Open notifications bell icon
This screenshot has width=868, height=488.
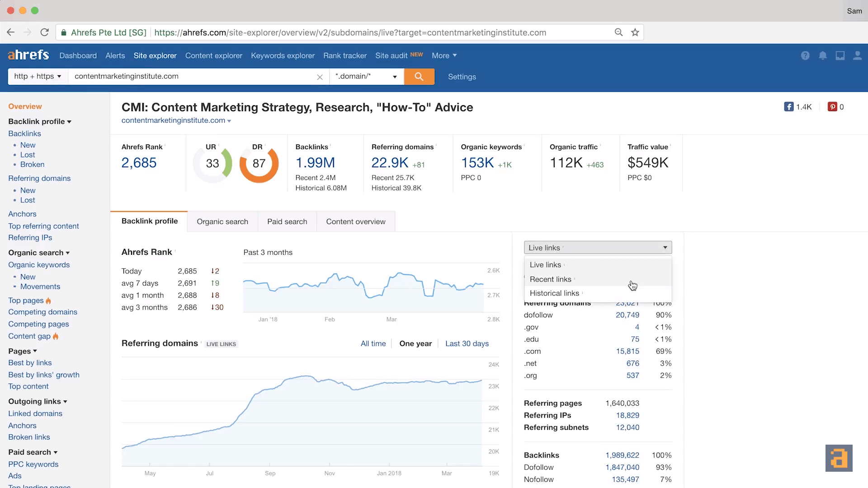(x=823, y=56)
